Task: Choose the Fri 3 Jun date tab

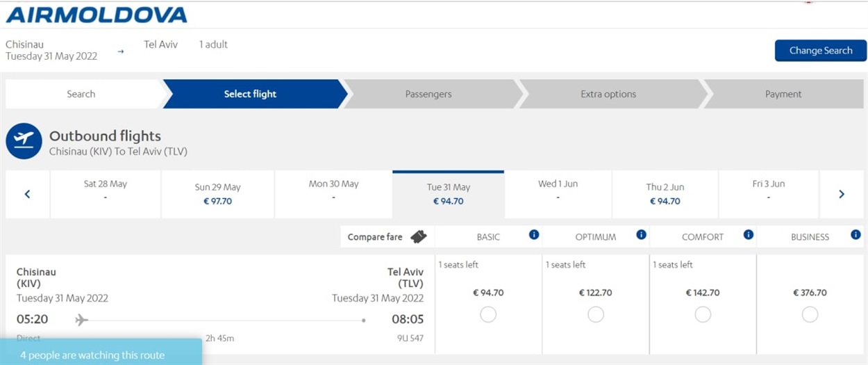Action: [x=769, y=194]
